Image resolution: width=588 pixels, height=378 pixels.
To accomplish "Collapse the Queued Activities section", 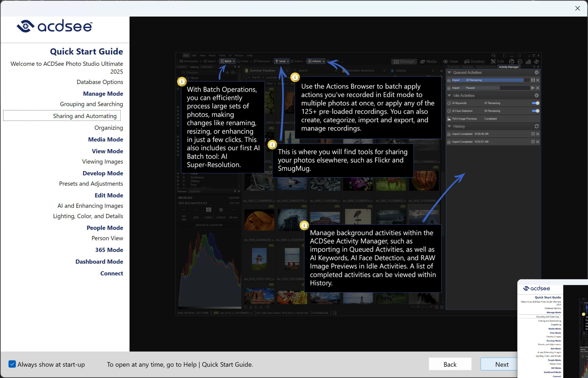I will 449,72.
